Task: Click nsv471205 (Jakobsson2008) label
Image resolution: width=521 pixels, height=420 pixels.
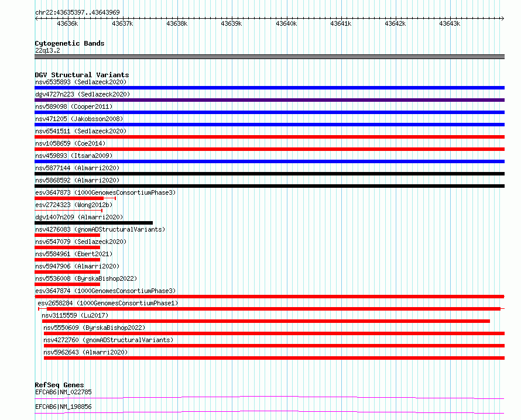Action: (79, 119)
